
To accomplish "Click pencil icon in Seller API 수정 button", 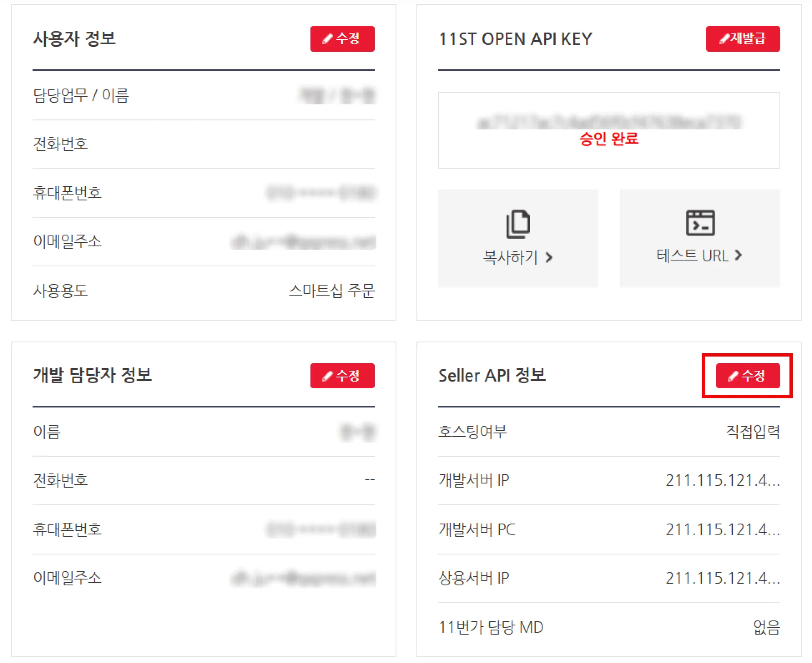I will (x=733, y=376).
